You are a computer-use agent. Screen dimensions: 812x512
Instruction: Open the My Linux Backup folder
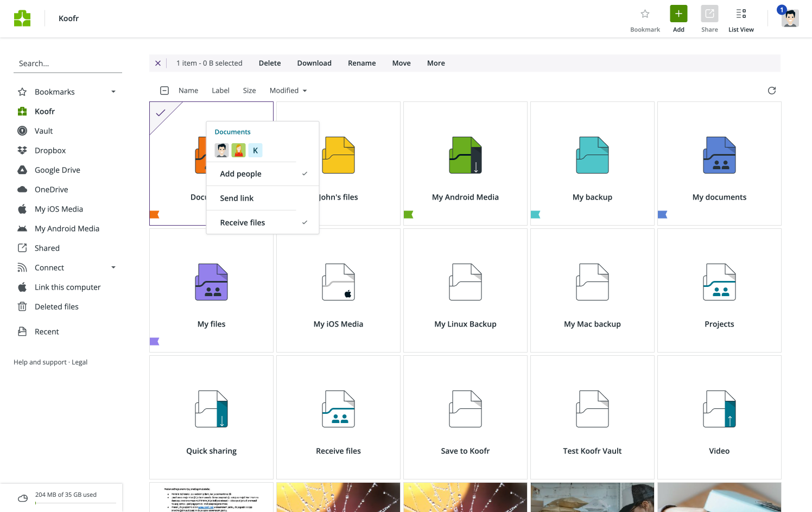point(465,290)
